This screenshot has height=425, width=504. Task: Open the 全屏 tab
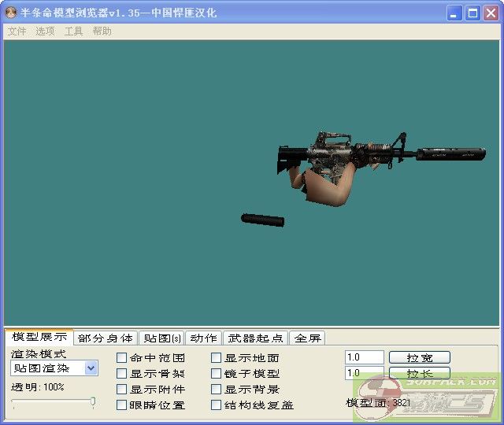[308, 338]
